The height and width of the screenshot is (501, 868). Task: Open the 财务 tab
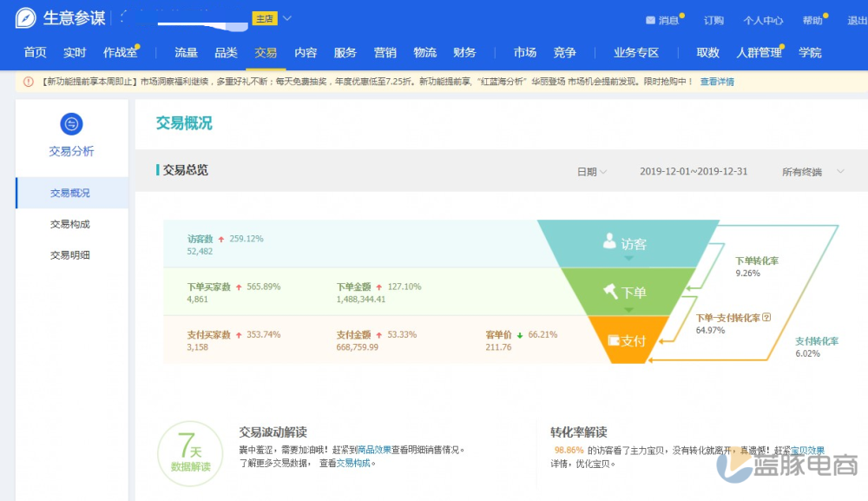click(x=464, y=53)
